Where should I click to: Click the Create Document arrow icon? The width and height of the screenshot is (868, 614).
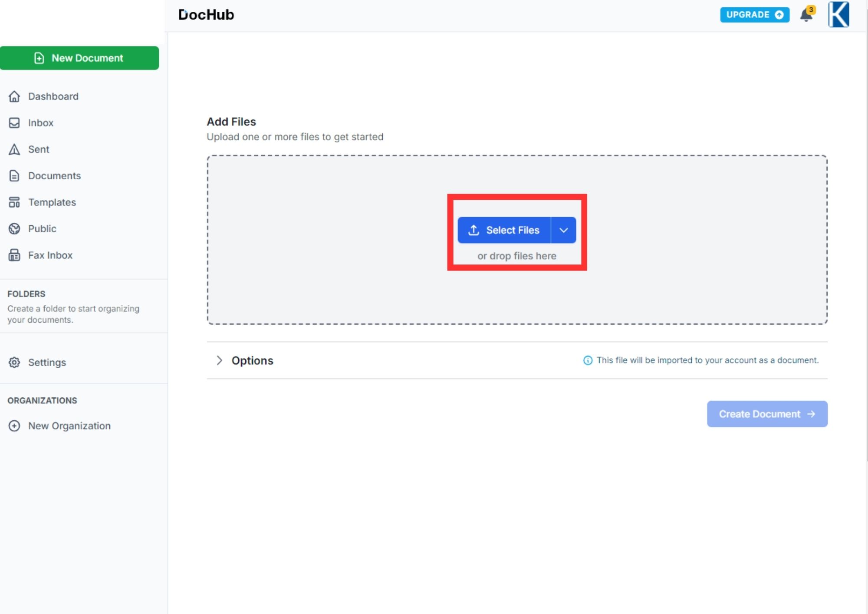click(811, 414)
